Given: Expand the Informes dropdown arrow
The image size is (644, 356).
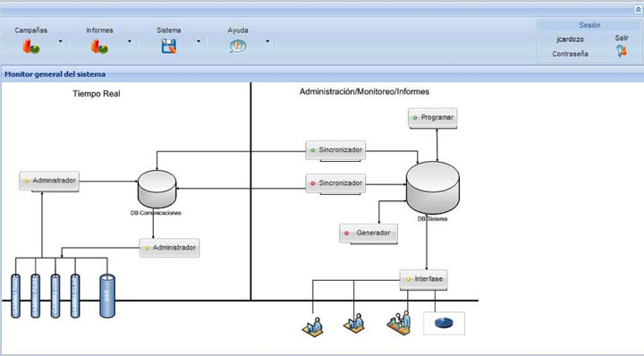Looking at the screenshot, I should 130,41.
